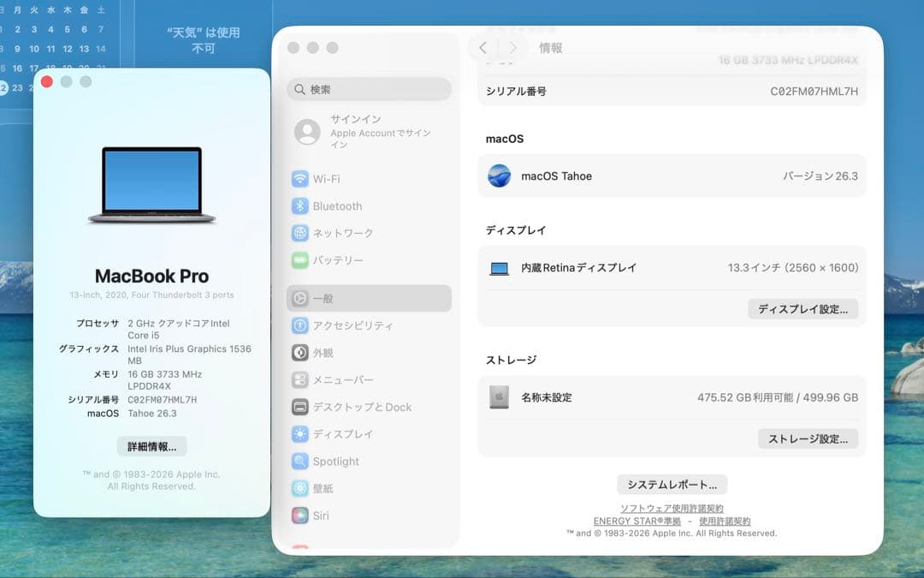Image resolution: width=924 pixels, height=578 pixels.
Task: Open 使用許諾契約 link
Action: coord(725,521)
